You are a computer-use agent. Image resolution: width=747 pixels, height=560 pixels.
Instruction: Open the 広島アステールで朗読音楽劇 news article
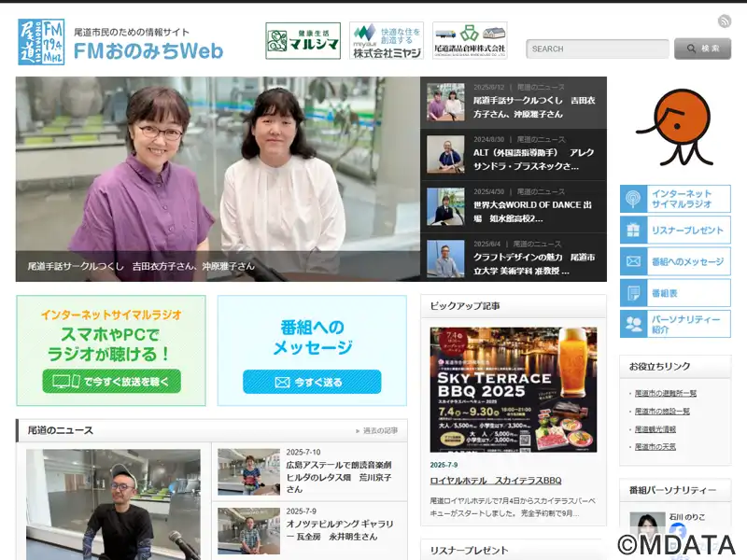(x=339, y=477)
